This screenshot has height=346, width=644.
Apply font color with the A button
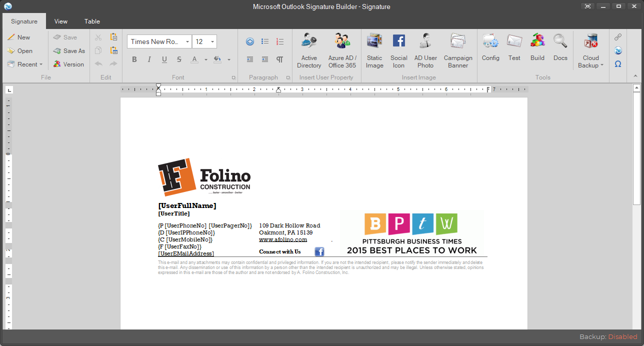click(x=195, y=59)
